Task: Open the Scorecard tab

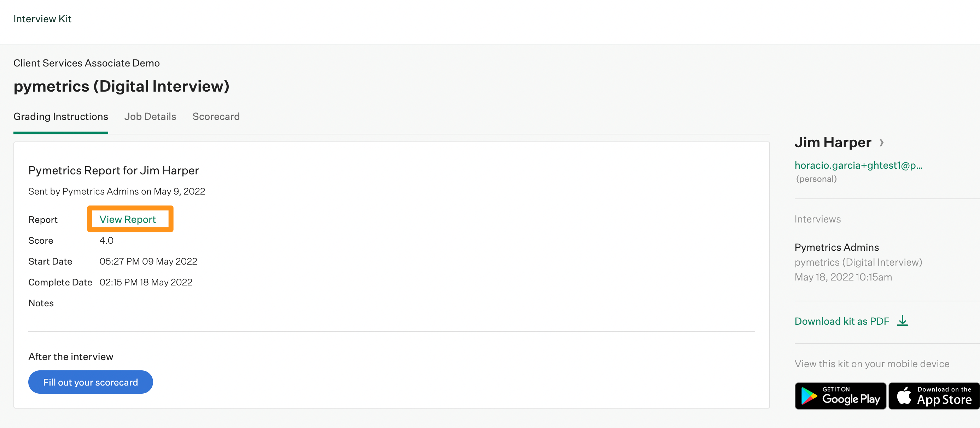Action: point(216,116)
